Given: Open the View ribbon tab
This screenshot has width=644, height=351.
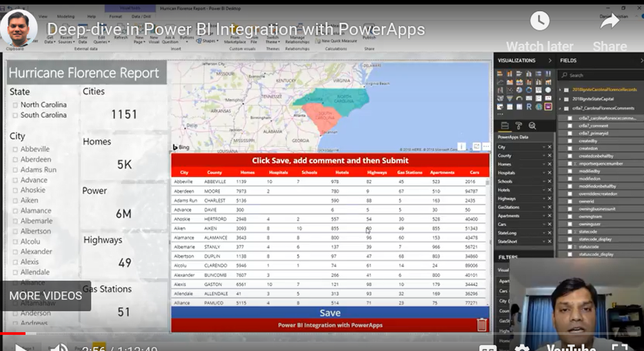Looking at the screenshot, I should click(43, 16).
